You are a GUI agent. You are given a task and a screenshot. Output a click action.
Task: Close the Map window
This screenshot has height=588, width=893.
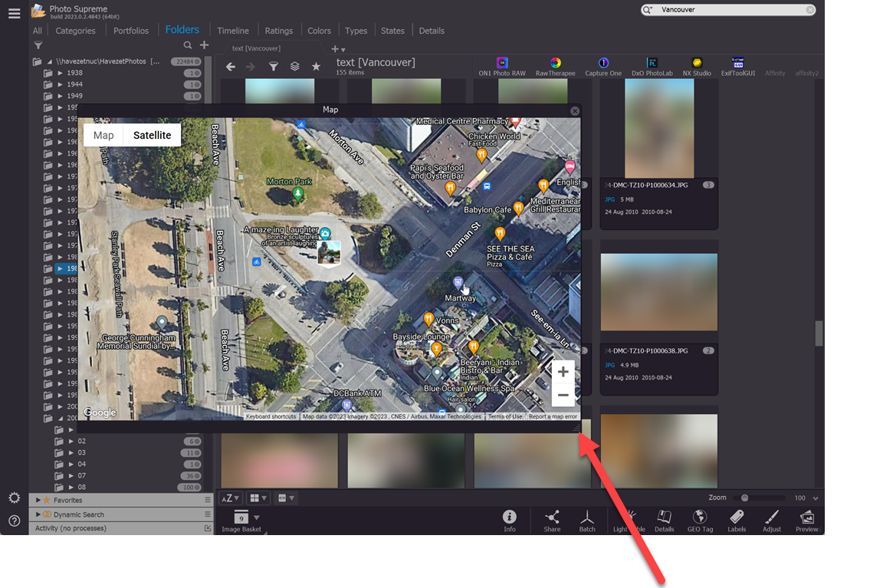coord(575,111)
